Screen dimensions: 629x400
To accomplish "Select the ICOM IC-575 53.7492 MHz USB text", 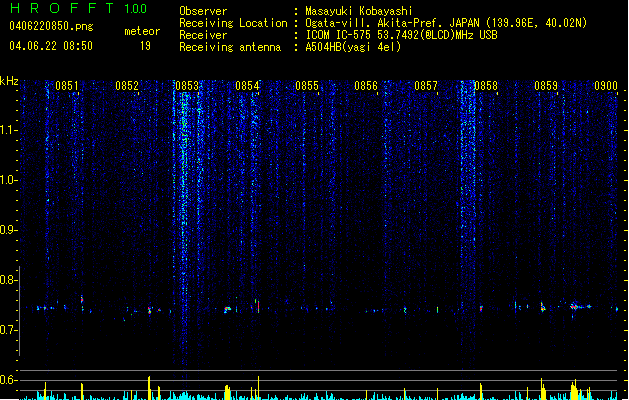I will [401, 35].
